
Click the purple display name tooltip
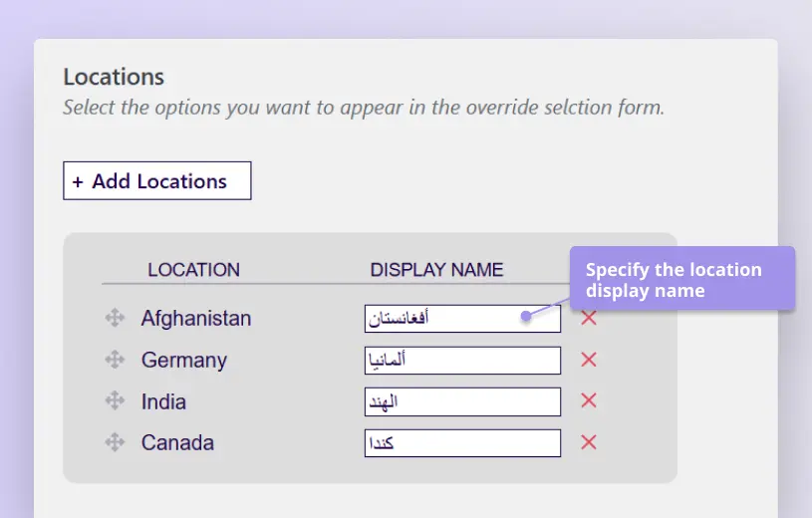pos(681,280)
